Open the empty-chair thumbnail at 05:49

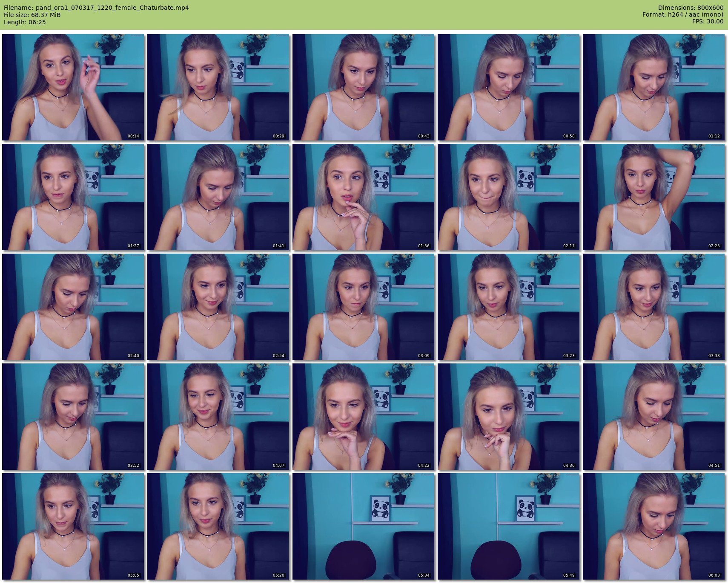(509, 526)
